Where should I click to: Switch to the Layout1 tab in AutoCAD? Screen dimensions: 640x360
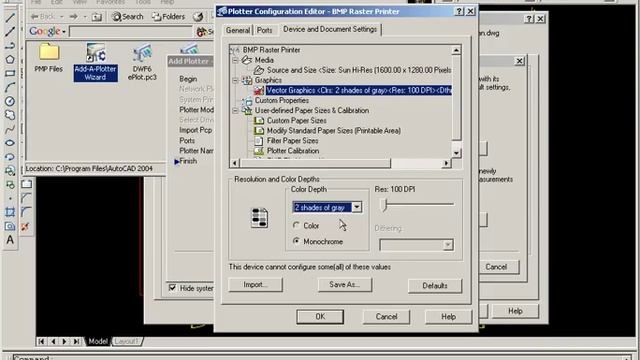[x=126, y=341]
